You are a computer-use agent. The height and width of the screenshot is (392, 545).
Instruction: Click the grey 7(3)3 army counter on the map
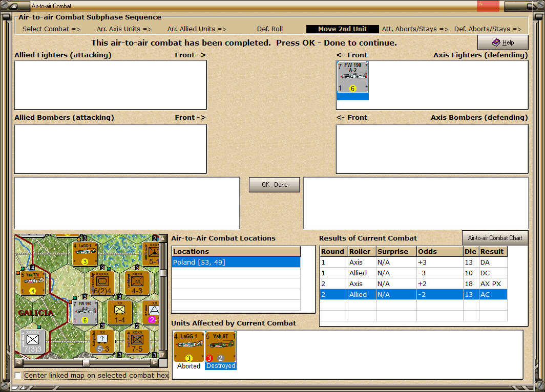click(x=33, y=341)
